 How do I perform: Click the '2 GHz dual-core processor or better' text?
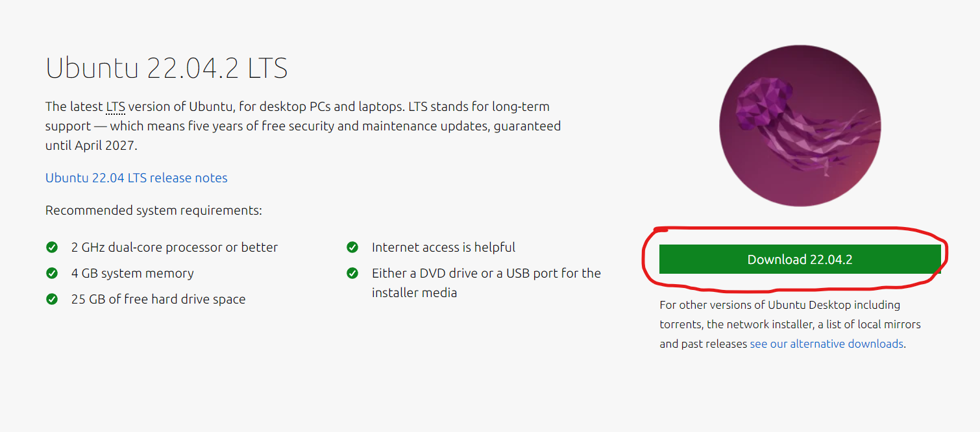(x=175, y=247)
